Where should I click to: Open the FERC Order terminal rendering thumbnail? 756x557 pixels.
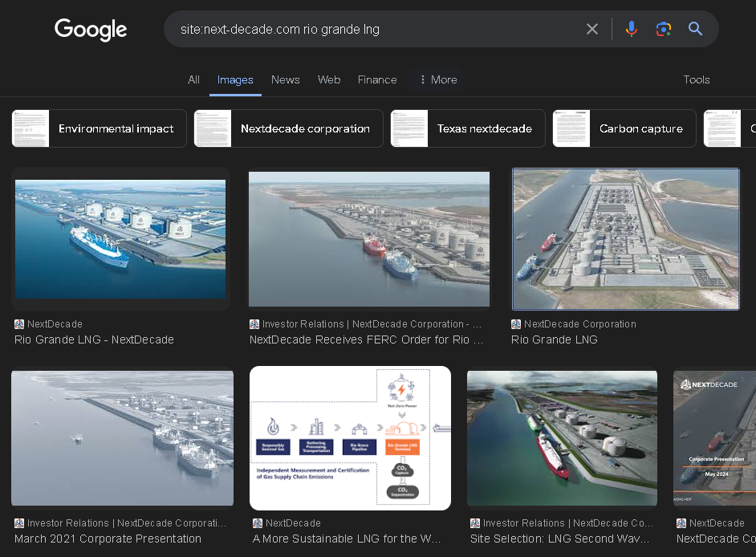pos(369,239)
